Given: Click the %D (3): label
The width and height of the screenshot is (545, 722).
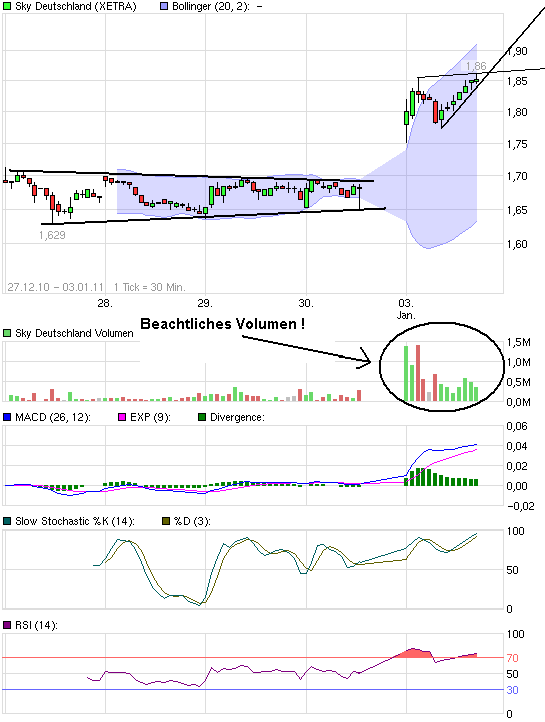Looking at the screenshot, I should (x=192, y=521).
